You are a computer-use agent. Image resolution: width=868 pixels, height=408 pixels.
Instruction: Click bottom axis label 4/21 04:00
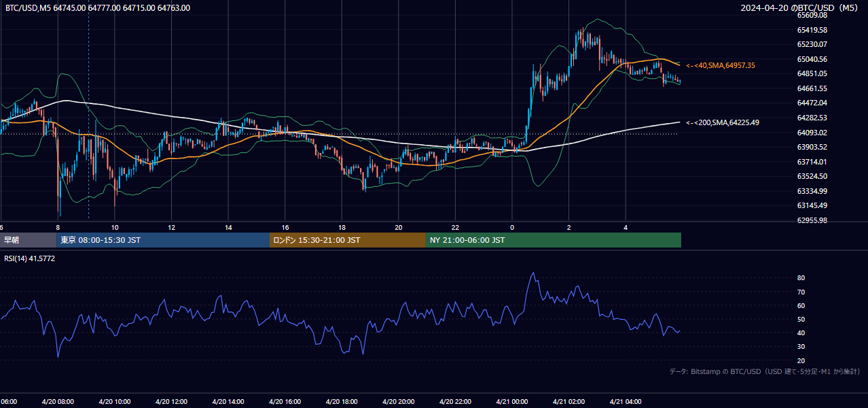tap(626, 402)
